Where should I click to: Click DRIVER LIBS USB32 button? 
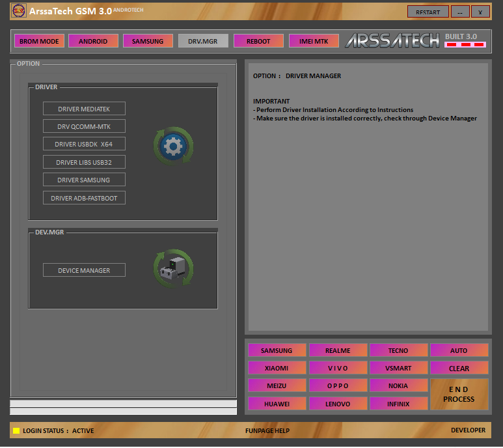pyautogui.click(x=84, y=162)
